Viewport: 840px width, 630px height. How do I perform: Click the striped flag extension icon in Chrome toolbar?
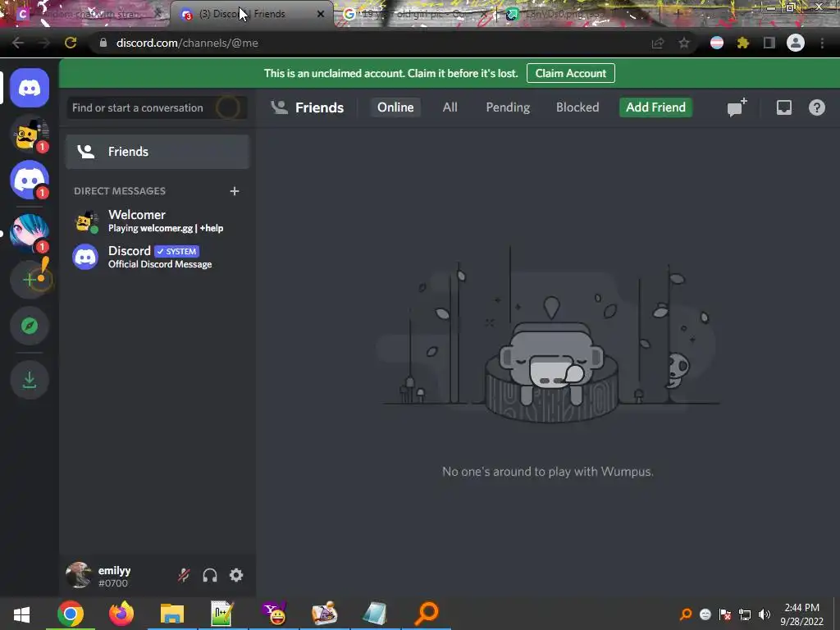(x=717, y=43)
